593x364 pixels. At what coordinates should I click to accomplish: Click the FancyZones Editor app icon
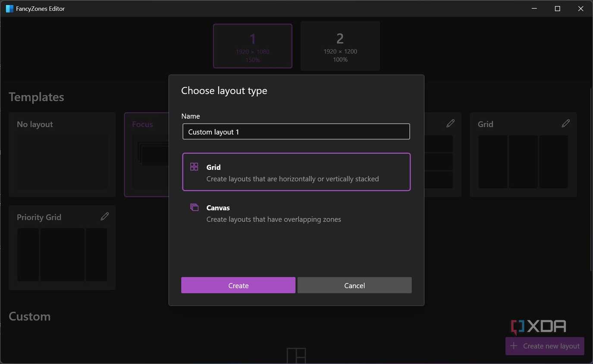pos(9,9)
